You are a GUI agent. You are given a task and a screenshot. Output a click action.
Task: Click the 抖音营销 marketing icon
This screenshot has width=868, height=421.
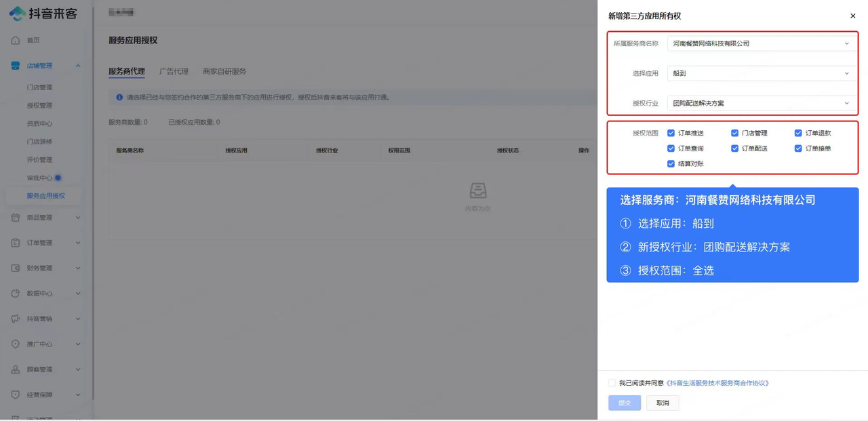click(16, 318)
